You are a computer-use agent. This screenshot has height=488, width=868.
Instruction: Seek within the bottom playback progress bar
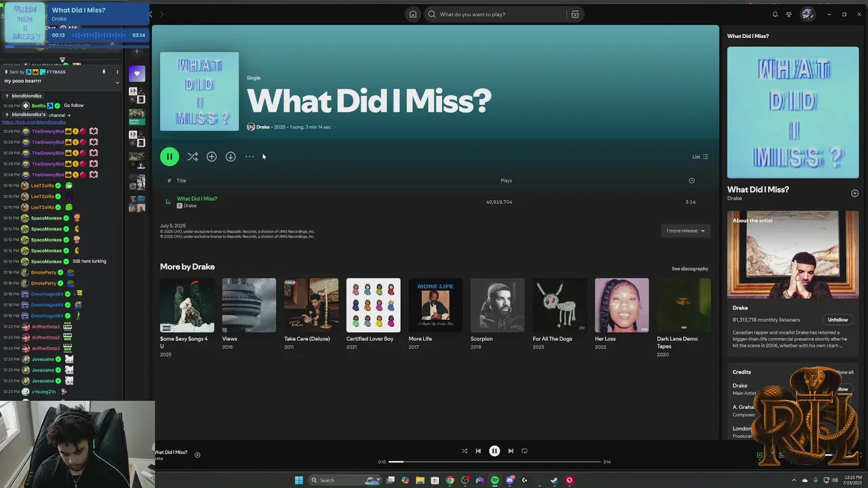[x=494, y=462]
